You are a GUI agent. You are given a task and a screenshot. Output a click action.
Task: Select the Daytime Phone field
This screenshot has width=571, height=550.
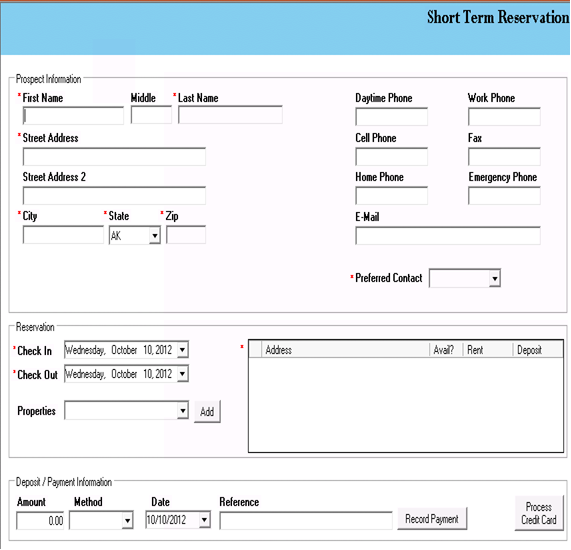tap(391, 117)
